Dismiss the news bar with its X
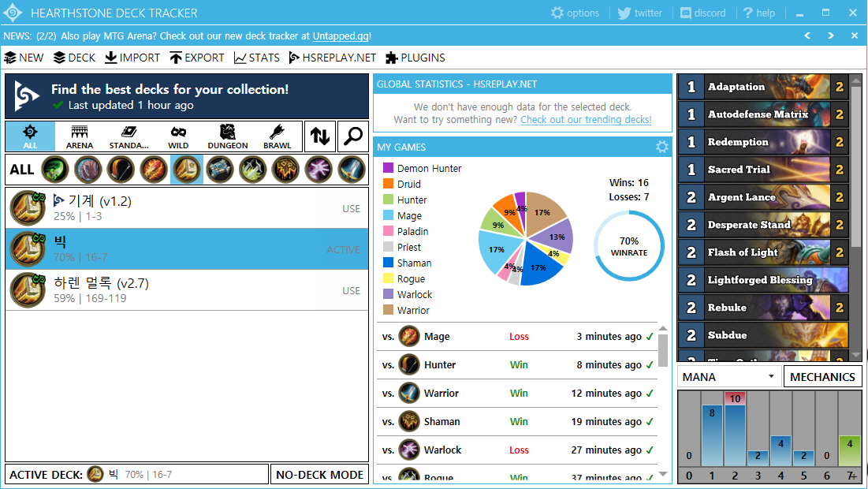Viewport: 868px width, 489px height. (854, 35)
